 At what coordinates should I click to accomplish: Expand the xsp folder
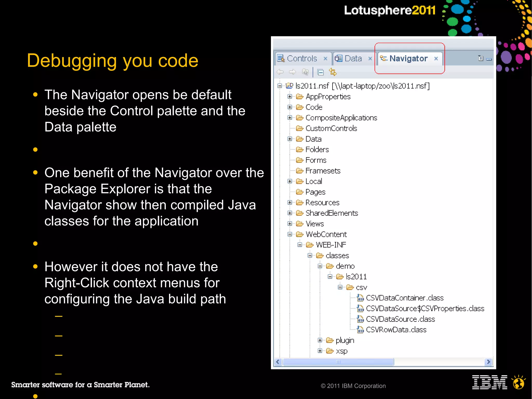point(320,351)
